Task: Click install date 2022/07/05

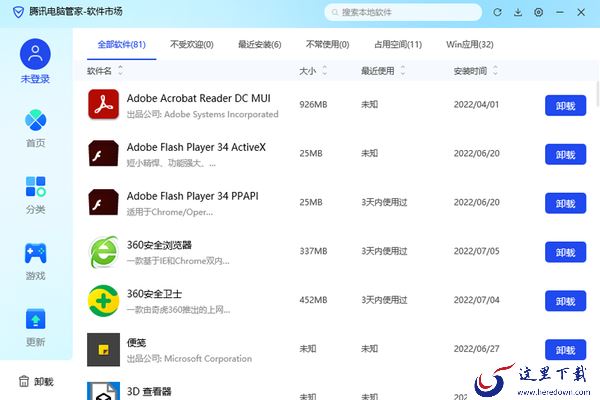Action: pos(476,251)
